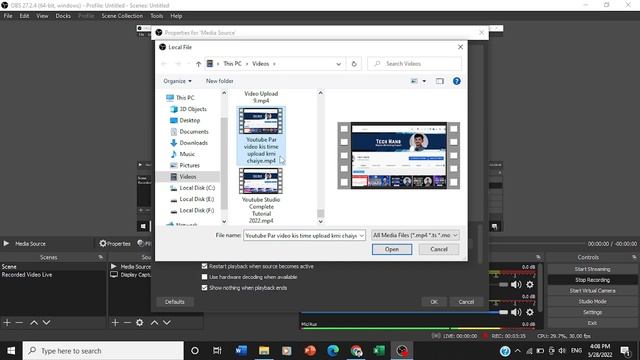Refresh the Videos folder listing
Screen dimensions: 640x360
[354, 64]
